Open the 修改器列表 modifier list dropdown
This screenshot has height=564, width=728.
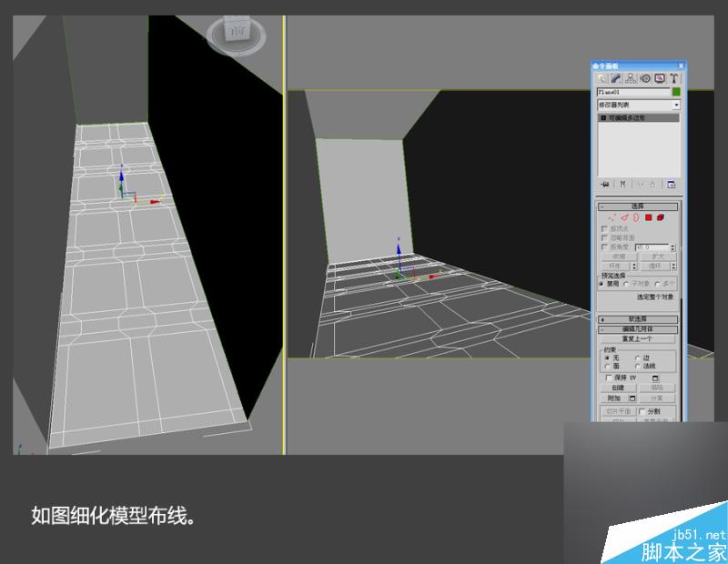(637, 104)
